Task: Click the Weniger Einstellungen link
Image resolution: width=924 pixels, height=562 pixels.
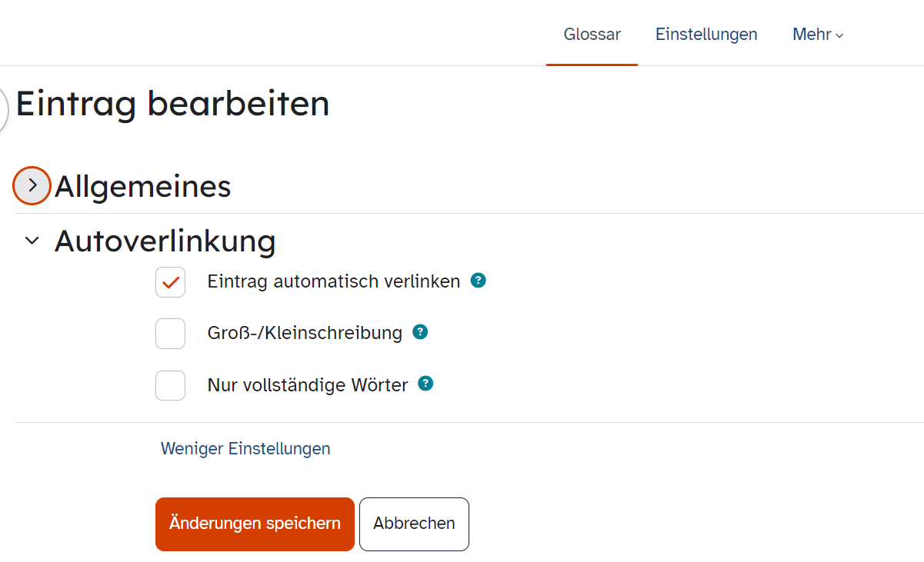Action: 245,448
